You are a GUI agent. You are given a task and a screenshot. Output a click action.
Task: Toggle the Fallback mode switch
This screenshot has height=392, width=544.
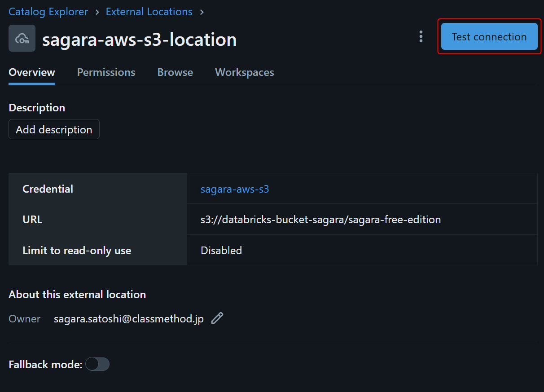point(97,364)
